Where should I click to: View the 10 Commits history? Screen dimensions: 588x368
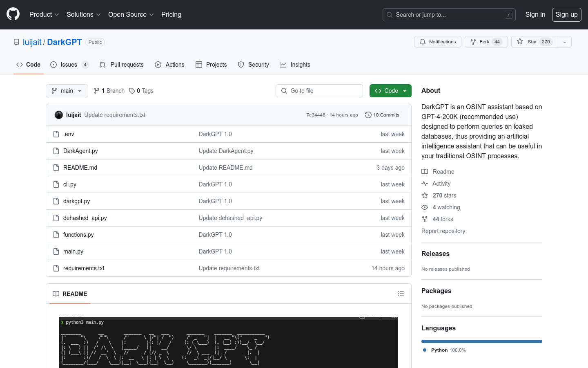pyautogui.click(x=382, y=115)
